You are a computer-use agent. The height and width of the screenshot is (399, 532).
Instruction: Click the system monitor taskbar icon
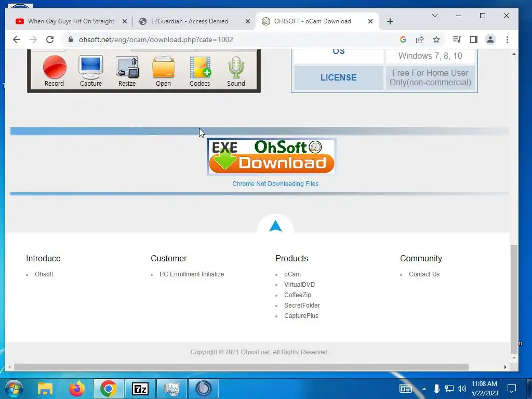[172, 389]
